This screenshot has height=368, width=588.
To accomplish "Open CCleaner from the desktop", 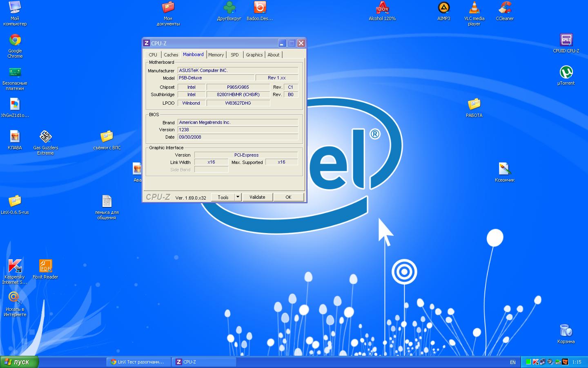I will 505,11.
